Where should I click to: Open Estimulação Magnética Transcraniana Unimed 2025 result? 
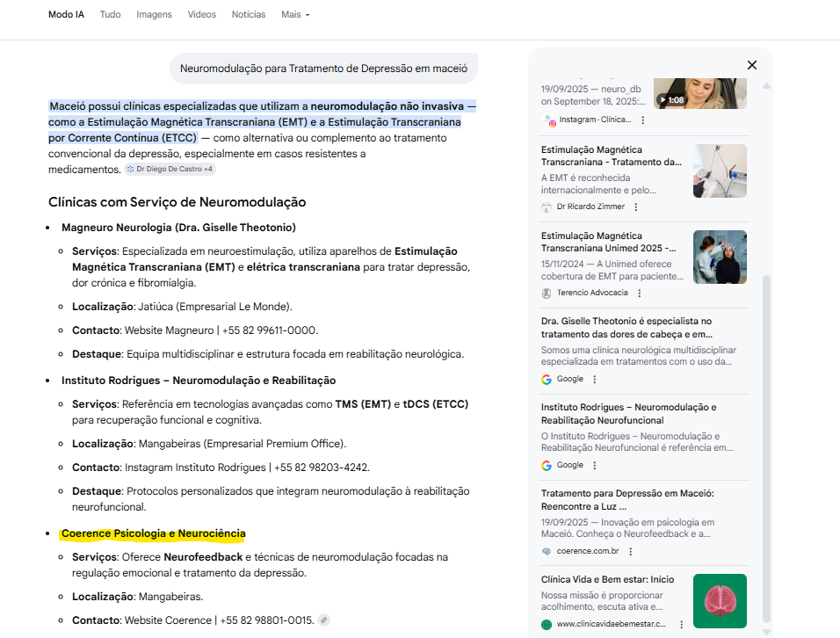[x=609, y=243]
